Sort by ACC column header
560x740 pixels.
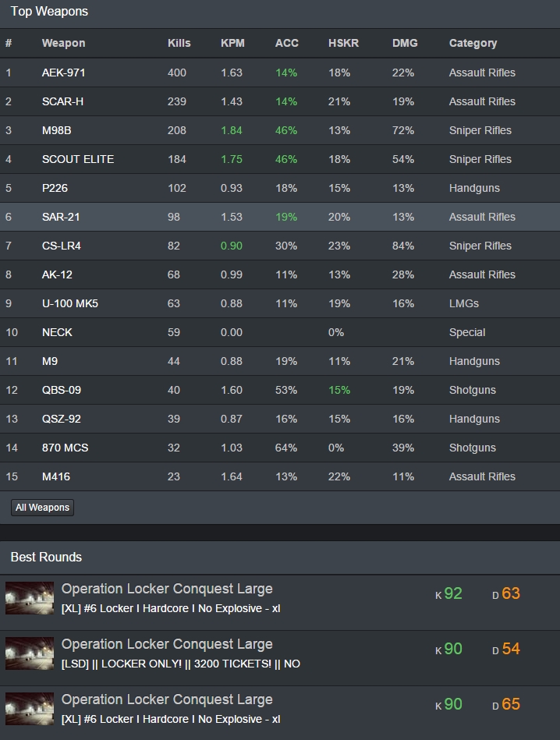coord(286,43)
